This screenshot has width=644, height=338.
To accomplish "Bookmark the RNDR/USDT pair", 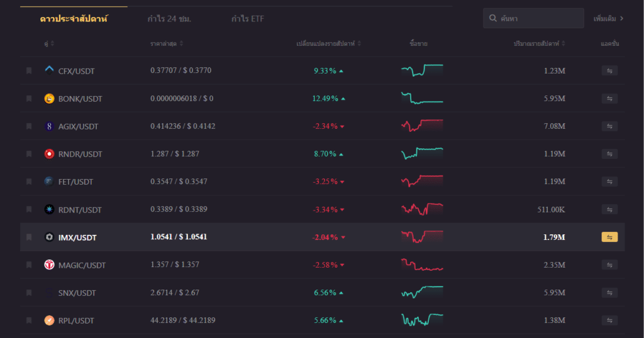I will click(x=29, y=154).
